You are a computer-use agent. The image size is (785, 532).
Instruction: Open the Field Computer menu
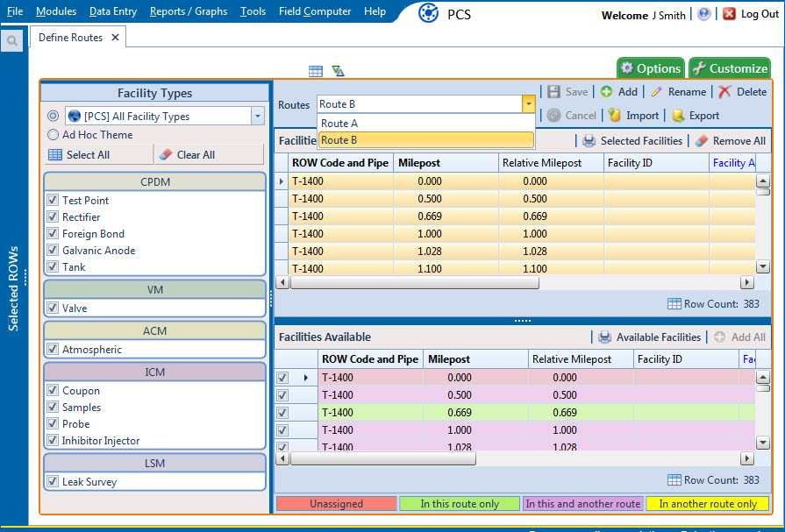pos(315,11)
